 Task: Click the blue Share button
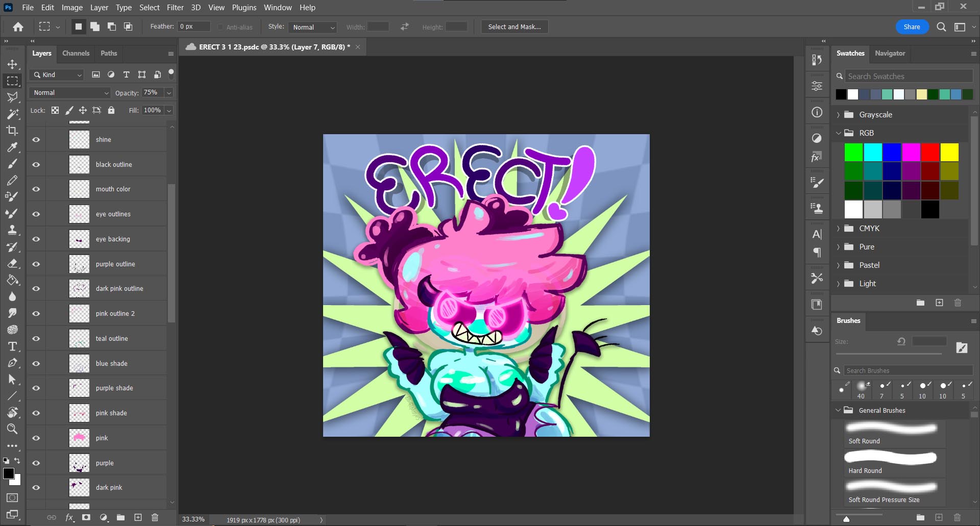coord(912,27)
